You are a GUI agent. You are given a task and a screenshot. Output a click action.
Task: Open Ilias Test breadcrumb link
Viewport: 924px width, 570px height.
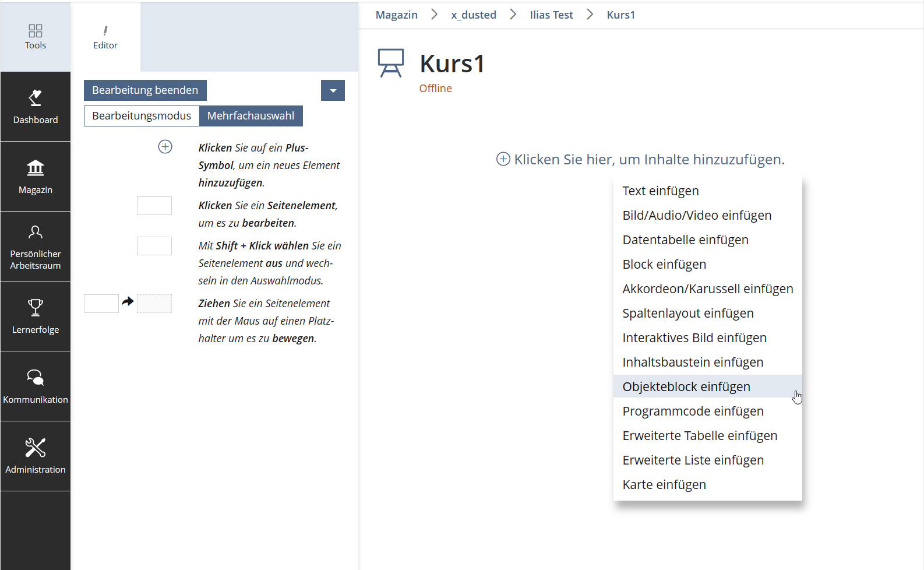coord(551,15)
